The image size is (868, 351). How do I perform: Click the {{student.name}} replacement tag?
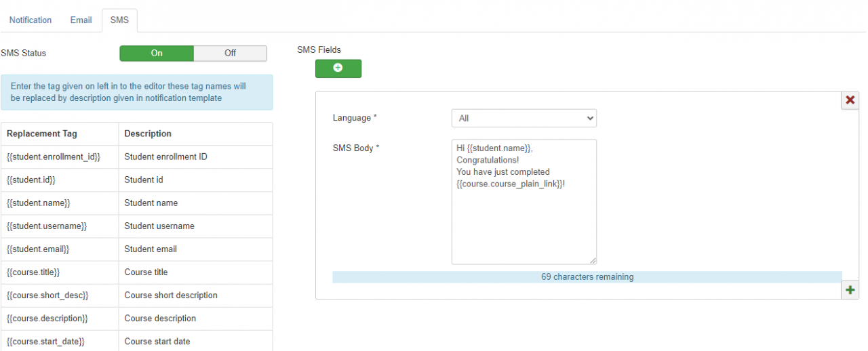39,203
